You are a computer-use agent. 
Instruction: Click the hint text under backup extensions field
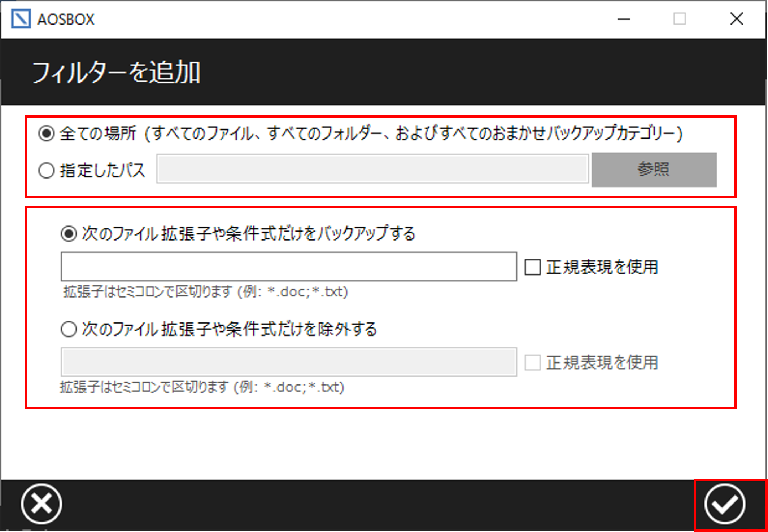coord(206,292)
